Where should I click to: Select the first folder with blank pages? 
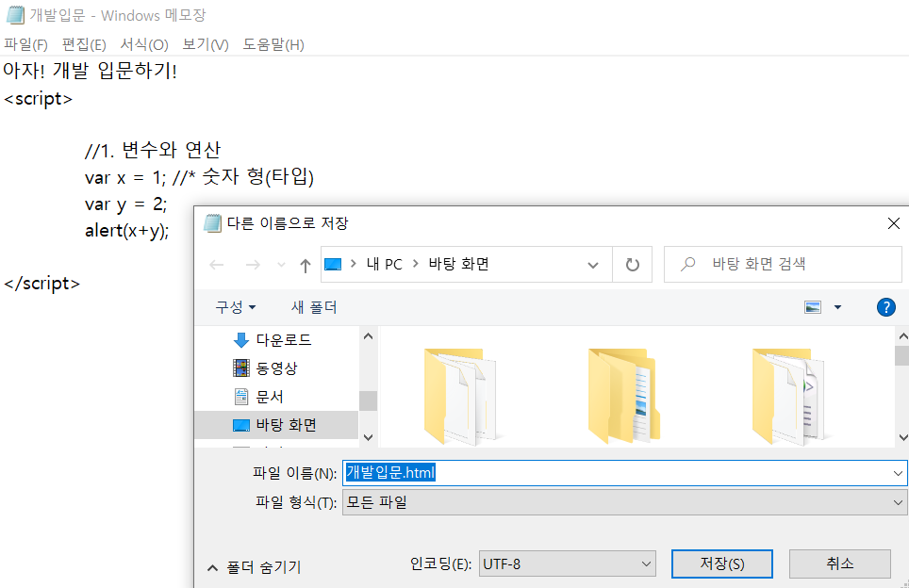point(462,397)
